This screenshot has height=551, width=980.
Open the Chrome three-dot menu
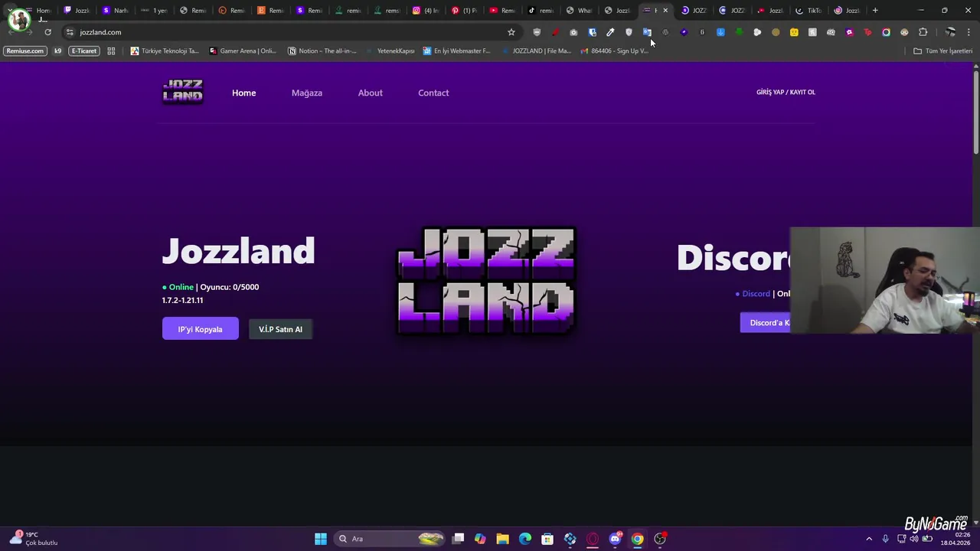[x=969, y=32]
